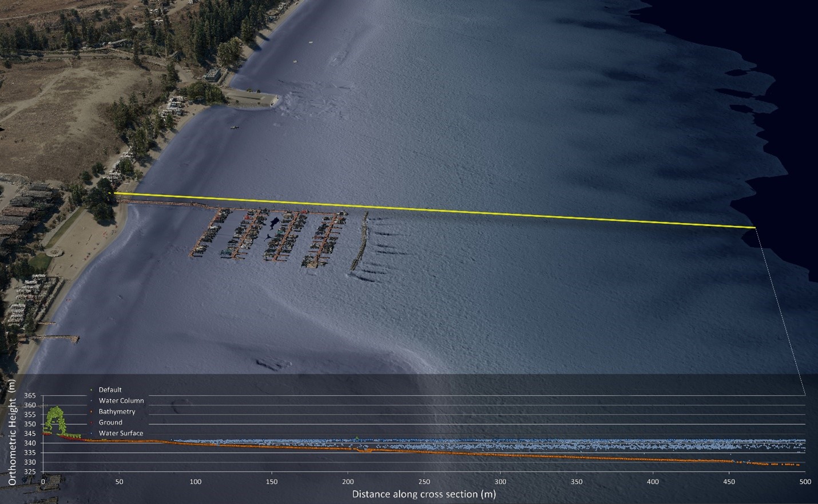This screenshot has height=504, width=818.
Task: Click the 325 tick on height axis
Action: pos(30,472)
